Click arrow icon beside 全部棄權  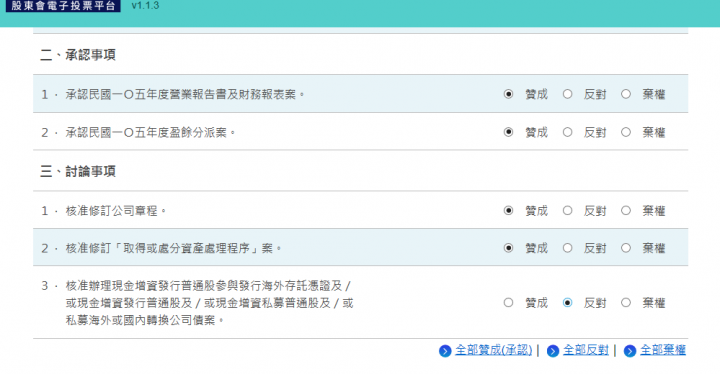tap(630, 351)
